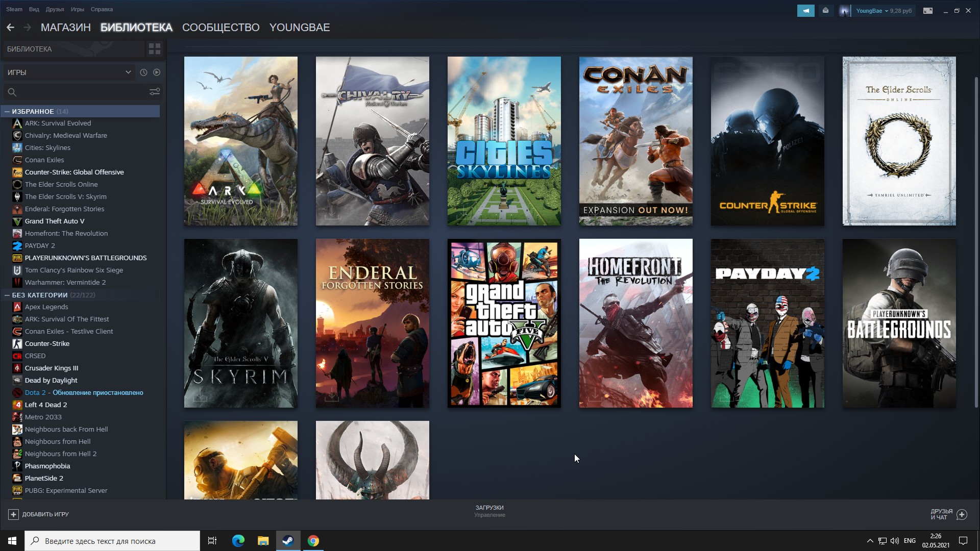Open Google Chrome from taskbar
The image size is (980, 551).
(313, 541)
